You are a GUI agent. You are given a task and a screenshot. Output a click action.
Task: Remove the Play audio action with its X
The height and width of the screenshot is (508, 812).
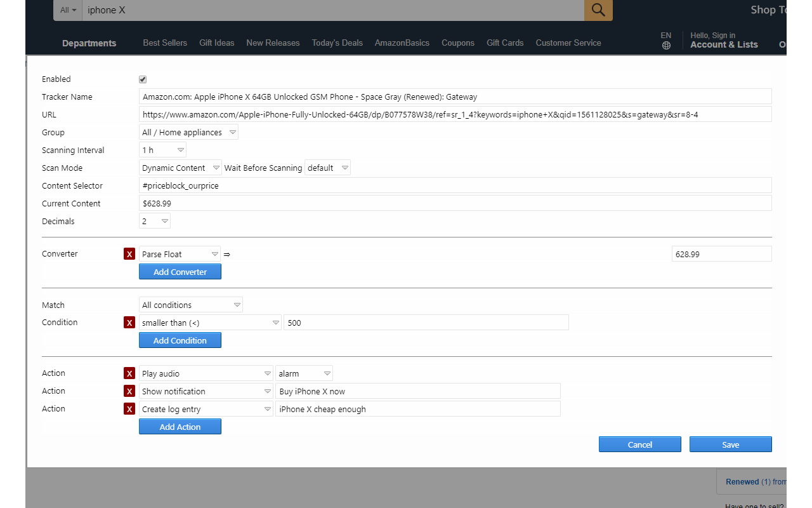[x=129, y=373]
